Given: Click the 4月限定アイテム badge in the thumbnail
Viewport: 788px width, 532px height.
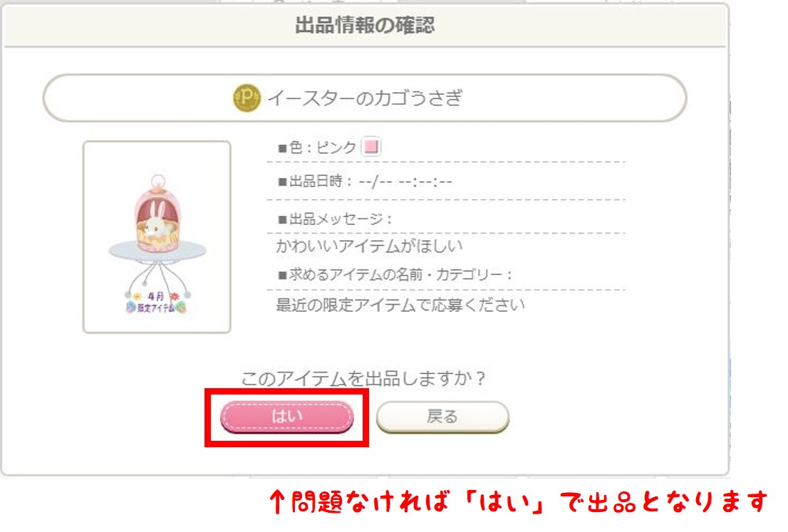Looking at the screenshot, I should click(x=156, y=302).
